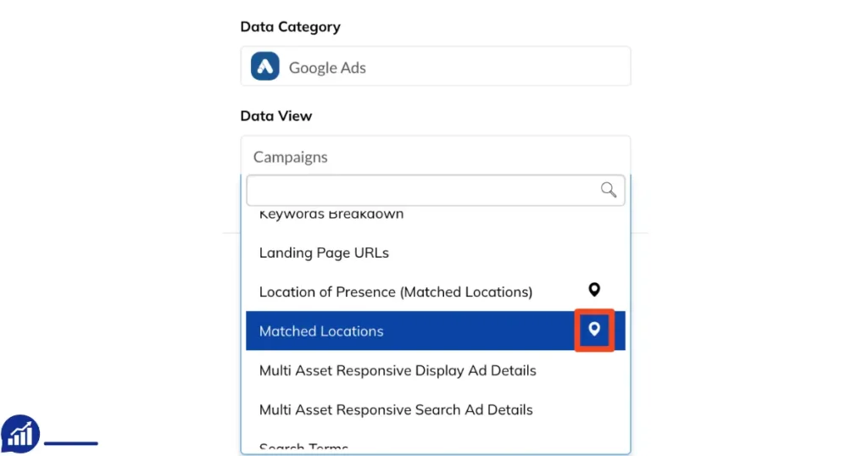
Task: Click the magnifying glass search icon
Action: point(609,190)
